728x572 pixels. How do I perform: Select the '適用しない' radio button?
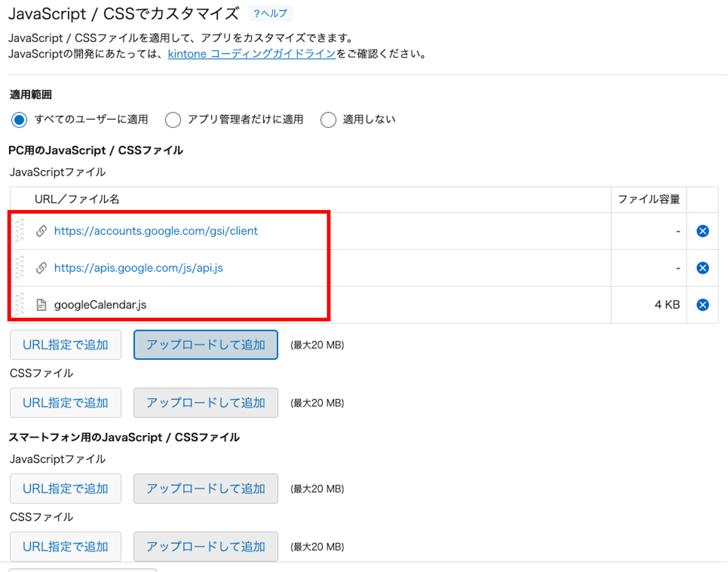click(328, 120)
